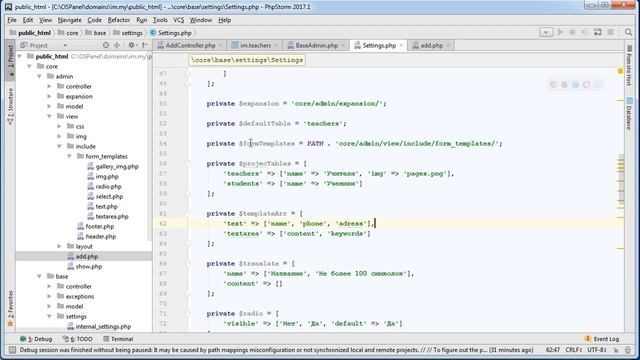This screenshot has height=360, width=640.
Task: Click yellow inspection status indicator square
Action: [x=620, y=71]
